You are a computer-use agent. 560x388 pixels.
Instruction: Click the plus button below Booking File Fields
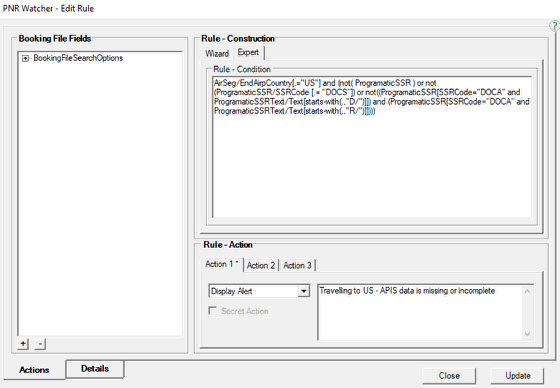23,344
